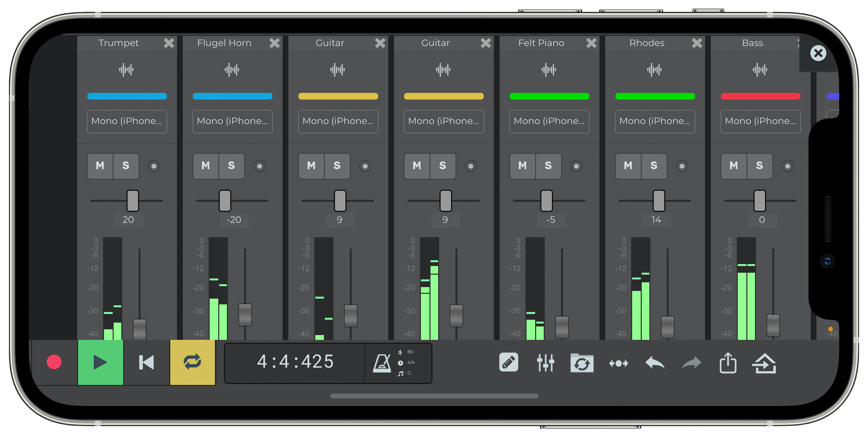The height and width of the screenshot is (438, 868).
Task: Mute the Felt Piano track
Action: tap(522, 166)
